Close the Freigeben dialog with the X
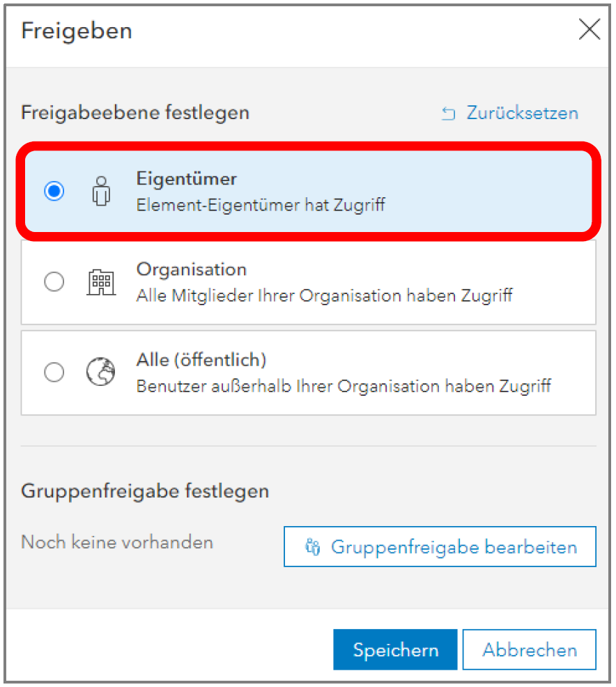 (589, 31)
